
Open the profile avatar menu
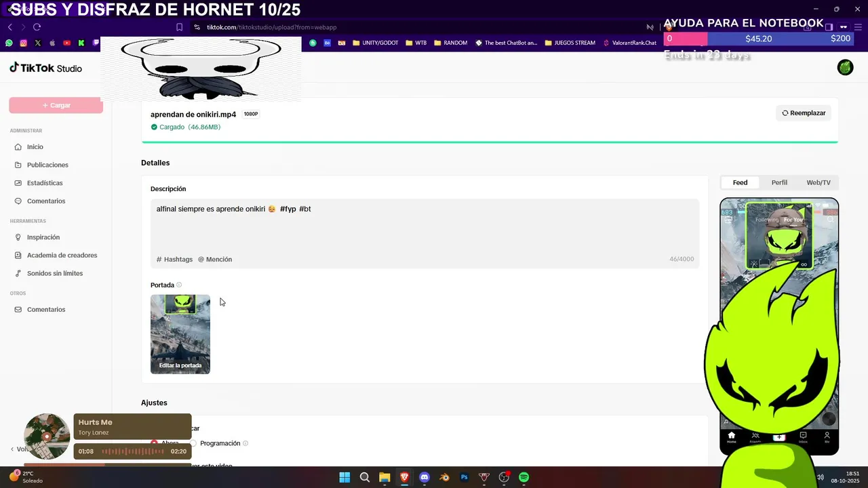click(x=845, y=67)
